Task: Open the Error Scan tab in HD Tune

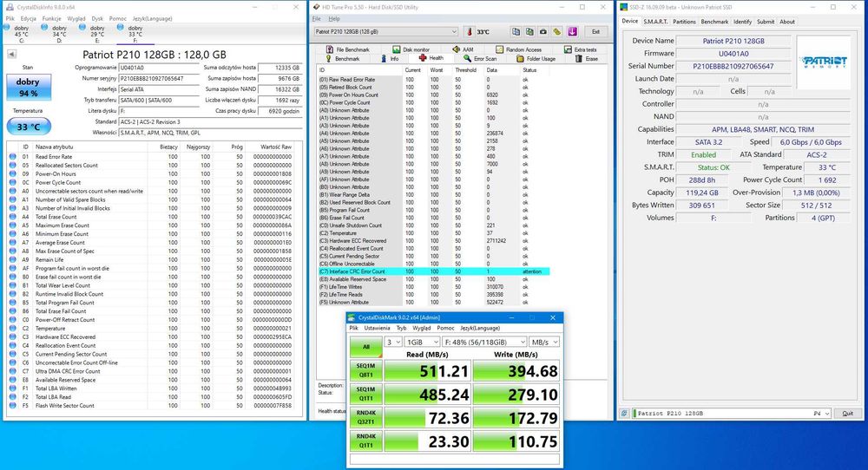Action: 480,58
